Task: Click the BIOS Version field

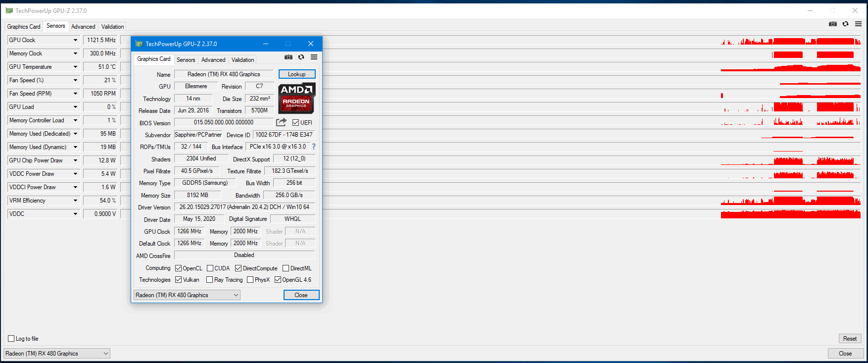Action: (224, 122)
